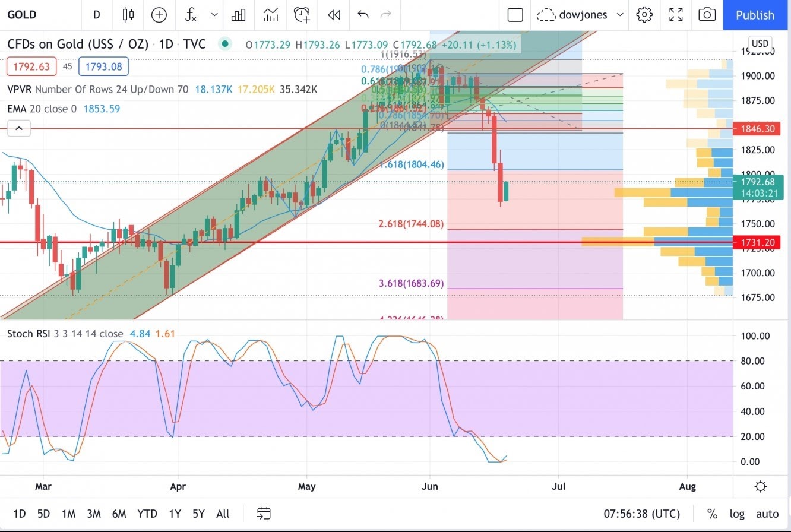Click the red 1792.63 sell price button
This screenshot has width=791, height=532.
tap(31, 66)
